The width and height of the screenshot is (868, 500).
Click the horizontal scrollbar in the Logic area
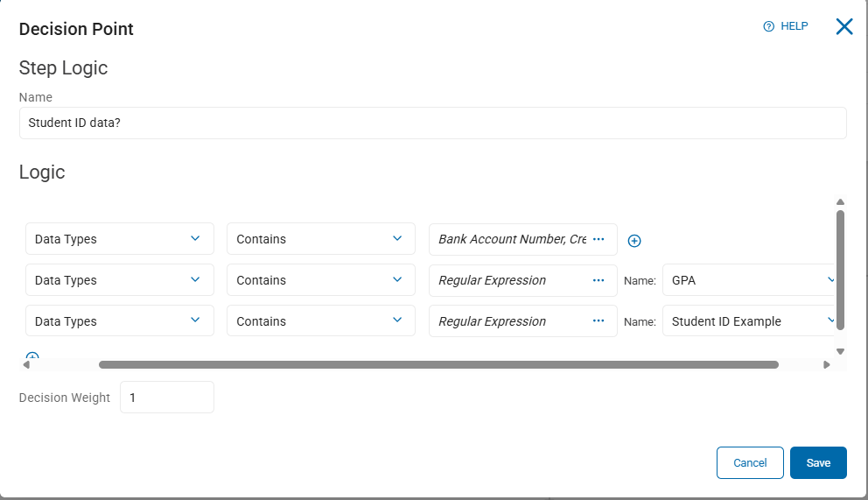tap(437, 364)
